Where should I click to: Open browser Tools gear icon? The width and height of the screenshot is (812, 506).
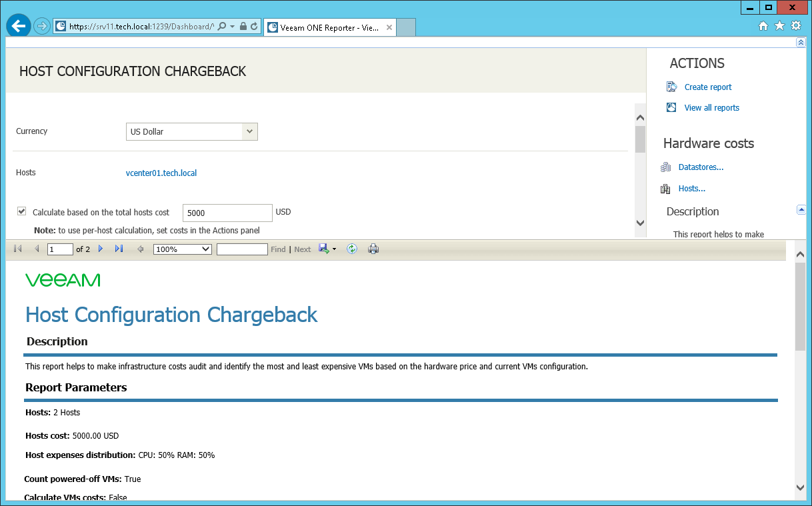pyautogui.click(x=795, y=26)
